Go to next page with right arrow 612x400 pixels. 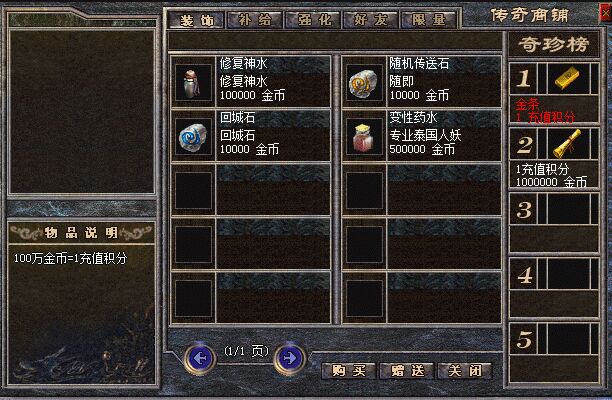coord(290,358)
